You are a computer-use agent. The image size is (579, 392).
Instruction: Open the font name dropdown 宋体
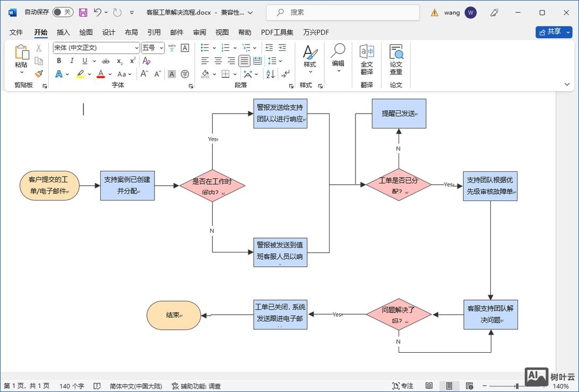(x=136, y=48)
